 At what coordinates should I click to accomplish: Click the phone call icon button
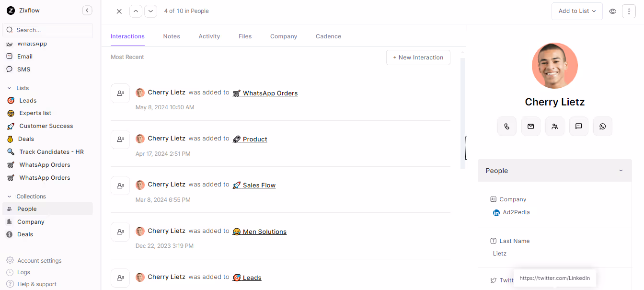point(507,127)
